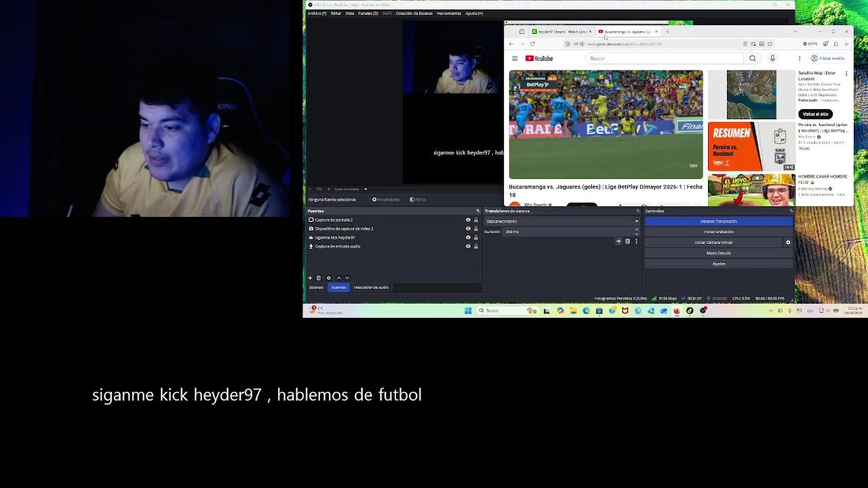This screenshot has width=868, height=488.
Task: Click YouTube search magnifier button
Action: tap(752, 58)
